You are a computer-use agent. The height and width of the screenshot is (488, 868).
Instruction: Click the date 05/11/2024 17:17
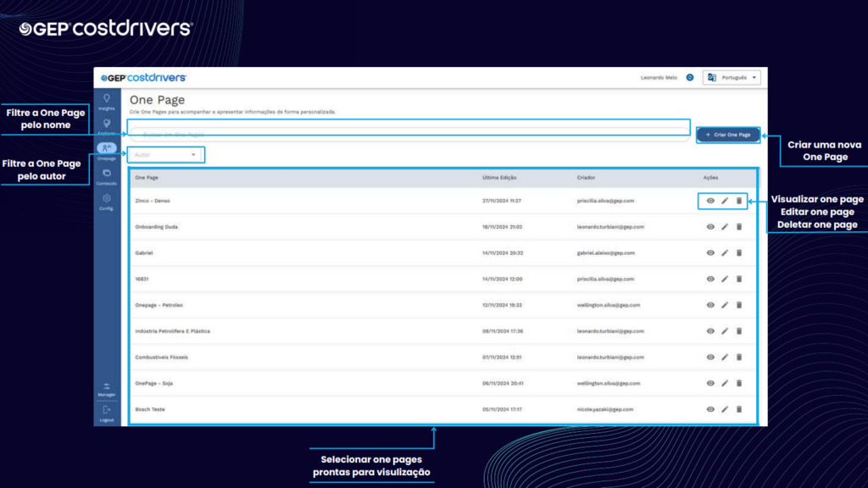(502, 409)
